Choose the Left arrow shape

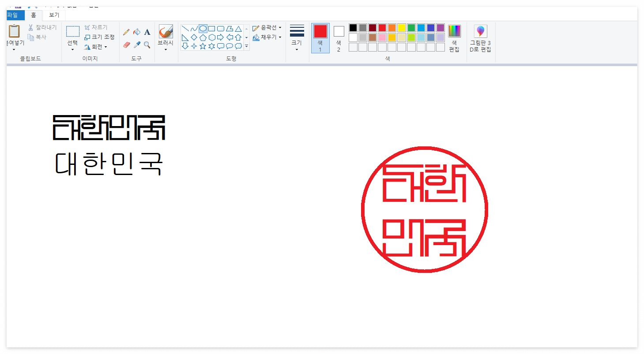[x=229, y=37]
